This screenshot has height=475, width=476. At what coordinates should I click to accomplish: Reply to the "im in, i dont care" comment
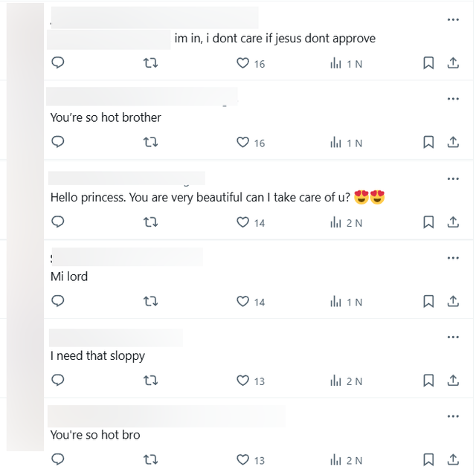[x=58, y=63]
